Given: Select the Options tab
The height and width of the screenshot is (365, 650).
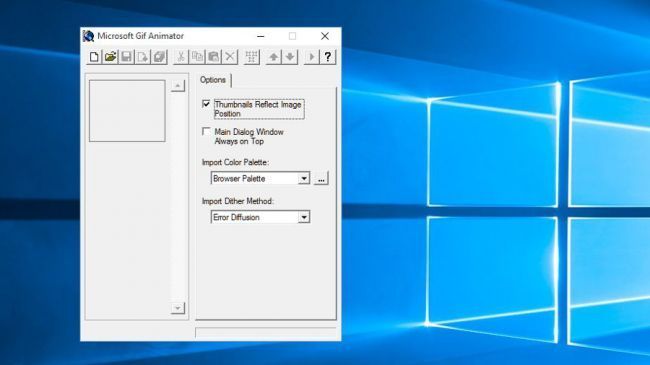Looking at the screenshot, I should (213, 80).
